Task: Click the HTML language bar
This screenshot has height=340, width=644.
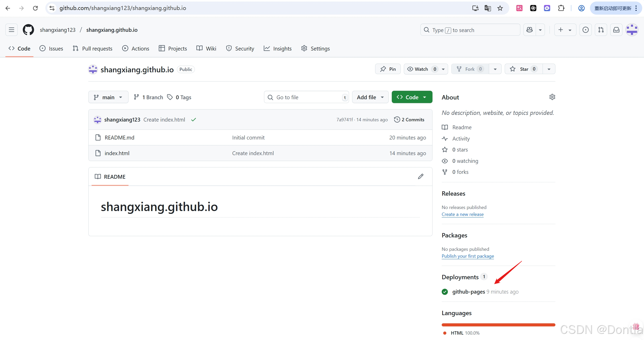Action: (498, 325)
